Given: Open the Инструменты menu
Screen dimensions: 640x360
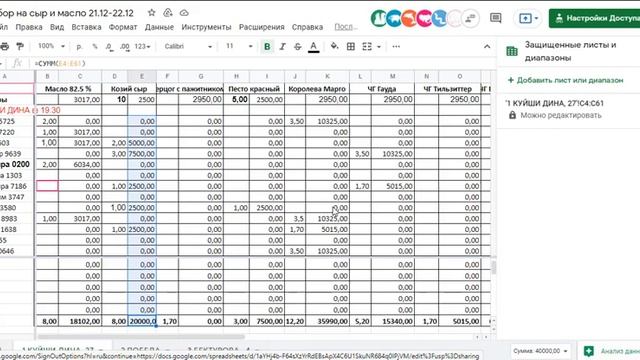Looking at the screenshot, I should (206, 27).
